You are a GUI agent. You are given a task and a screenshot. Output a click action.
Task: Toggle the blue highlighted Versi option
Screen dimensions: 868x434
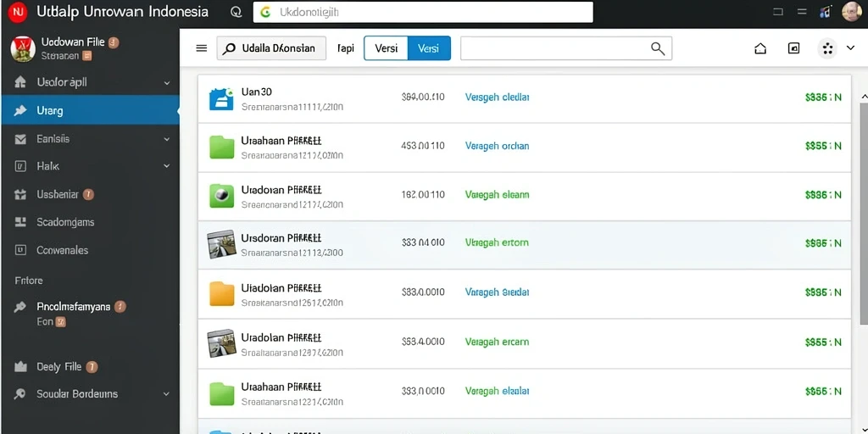(x=429, y=48)
